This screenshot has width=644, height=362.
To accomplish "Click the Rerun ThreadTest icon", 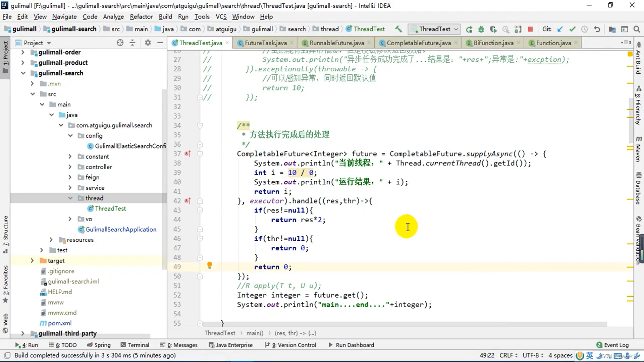I will (469, 29).
